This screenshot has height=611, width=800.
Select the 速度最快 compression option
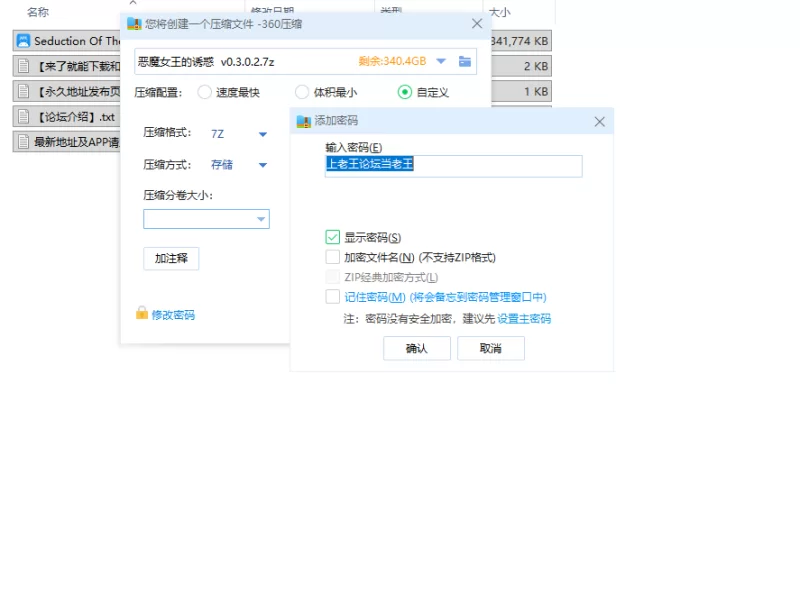(x=205, y=92)
